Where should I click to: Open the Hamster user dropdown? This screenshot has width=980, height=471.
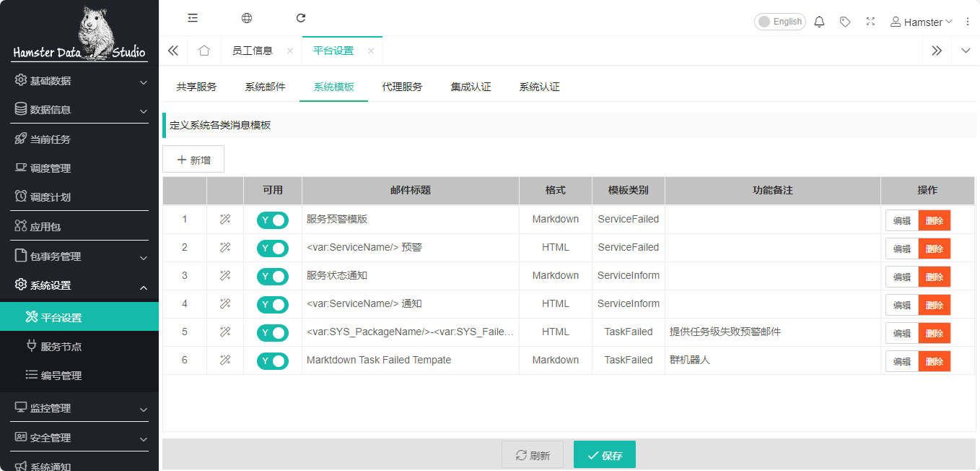click(x=922, y=22)
